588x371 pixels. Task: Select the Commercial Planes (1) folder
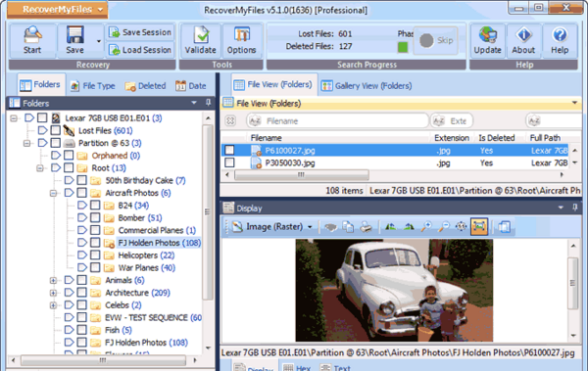pyautogui.click(x=157, y=230)
